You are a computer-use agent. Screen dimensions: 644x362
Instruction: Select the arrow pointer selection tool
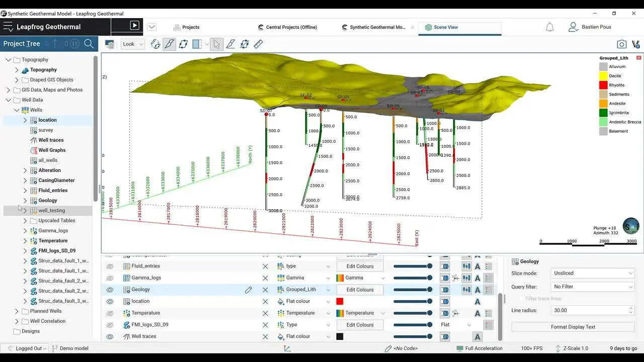[x=217, y=44]
